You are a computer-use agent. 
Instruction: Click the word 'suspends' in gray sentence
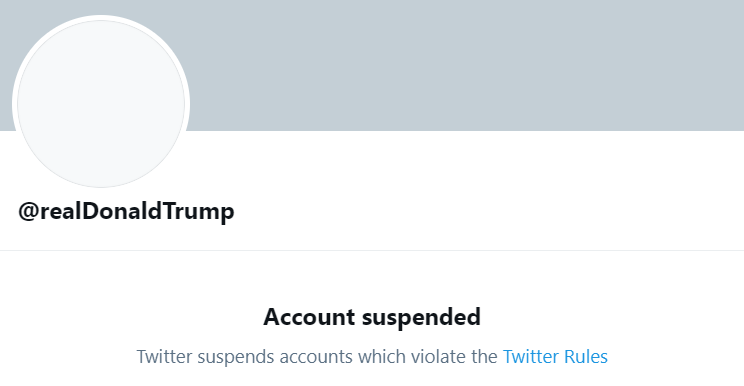tap(236, 357)
